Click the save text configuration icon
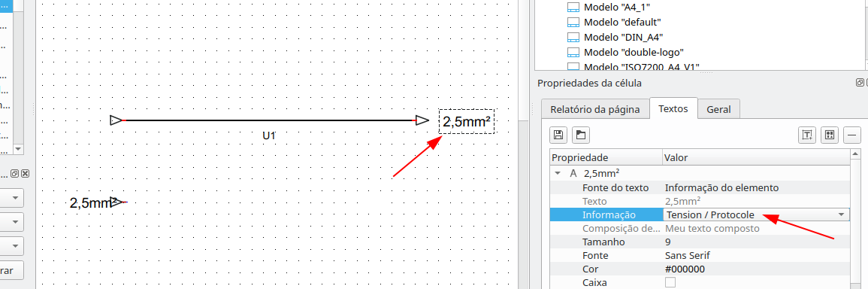The image size is (868, 289). pos(558,134)
